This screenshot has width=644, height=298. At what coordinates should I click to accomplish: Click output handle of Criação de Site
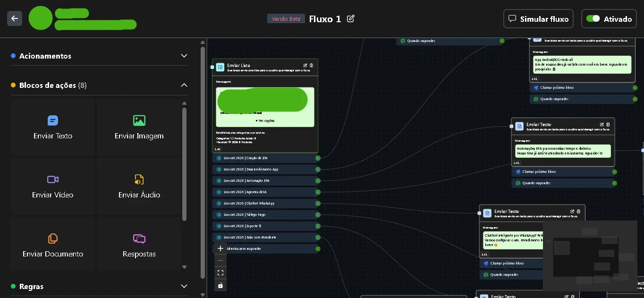[318, 158]
